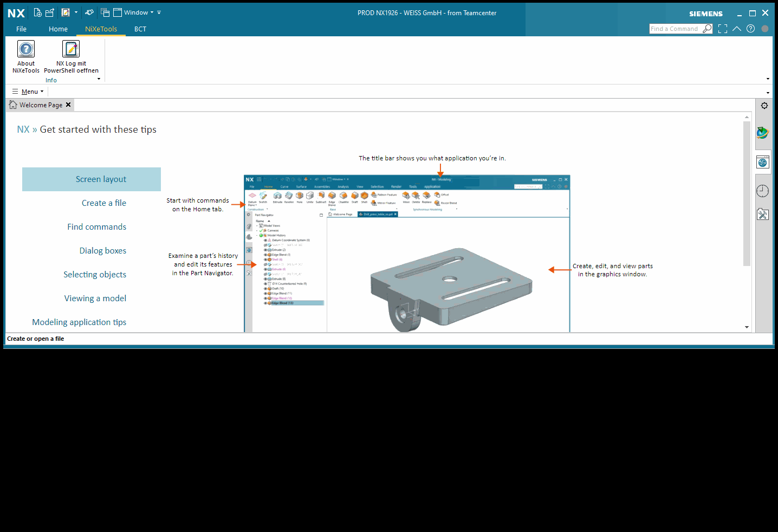Click the SIEMENS brand label
Image resolution: width=778 pixels, height=532 pixels.
705,14
